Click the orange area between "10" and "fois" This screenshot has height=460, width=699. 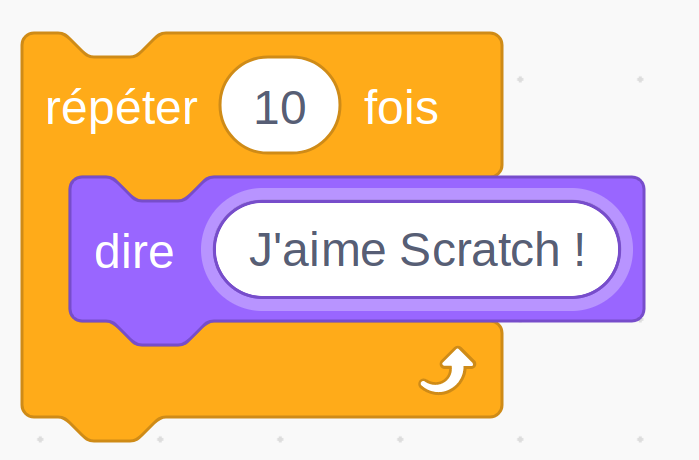tap(352, 107)
